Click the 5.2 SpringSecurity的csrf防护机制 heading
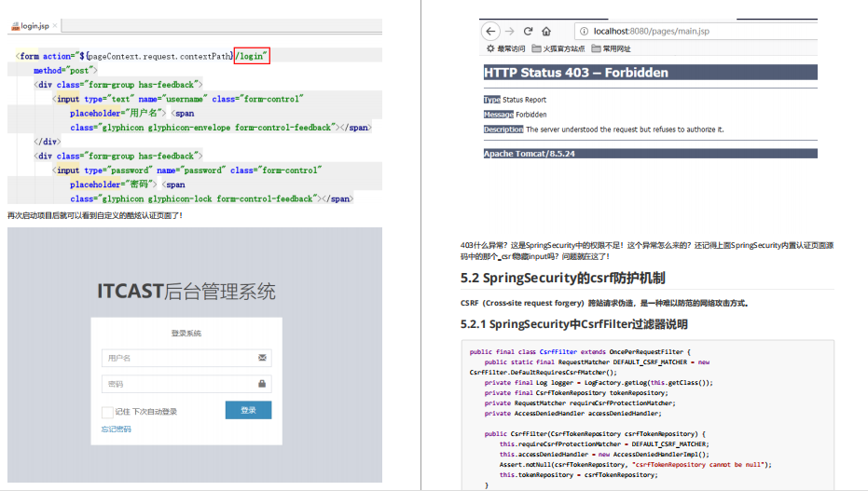Image resolution: width=868 pixels, height=491 pixels. [x=563, y=279]
